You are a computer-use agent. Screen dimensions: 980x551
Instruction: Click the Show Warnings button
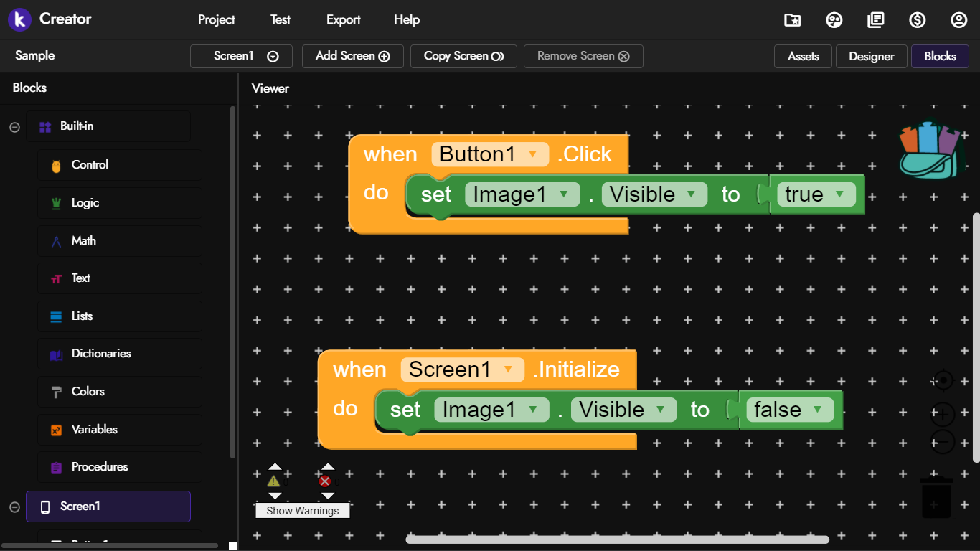(302, 510)
